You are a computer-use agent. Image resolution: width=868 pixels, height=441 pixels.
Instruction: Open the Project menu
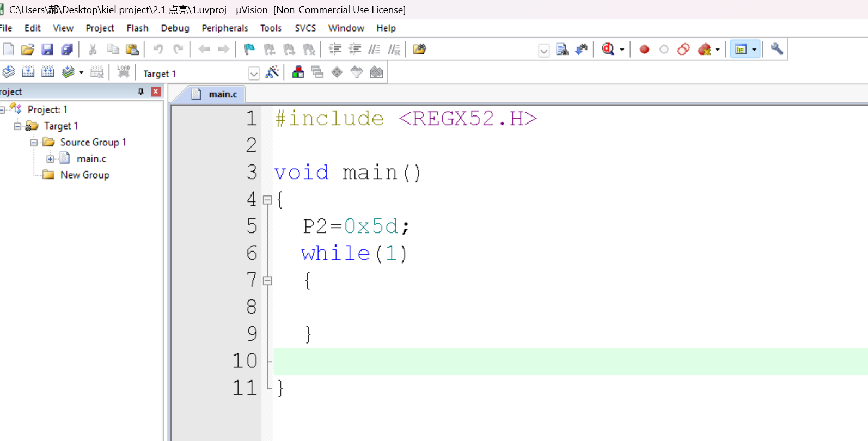coord(100,28)
